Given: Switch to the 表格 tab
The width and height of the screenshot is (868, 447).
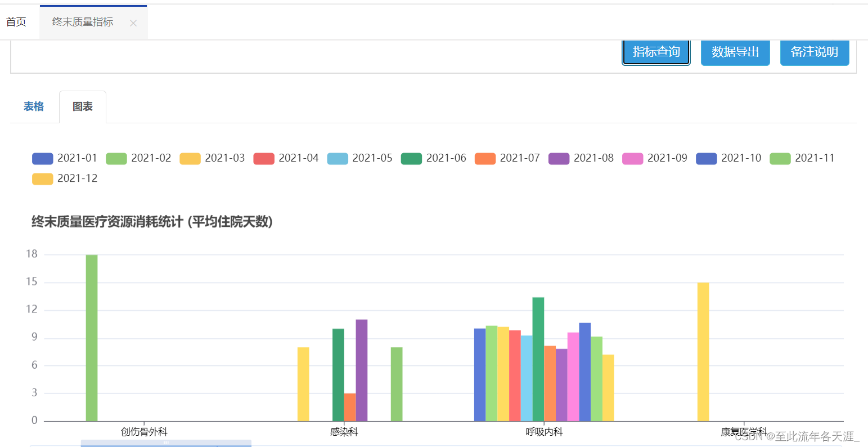Looking at the screenshot, I should pos(34,106).
